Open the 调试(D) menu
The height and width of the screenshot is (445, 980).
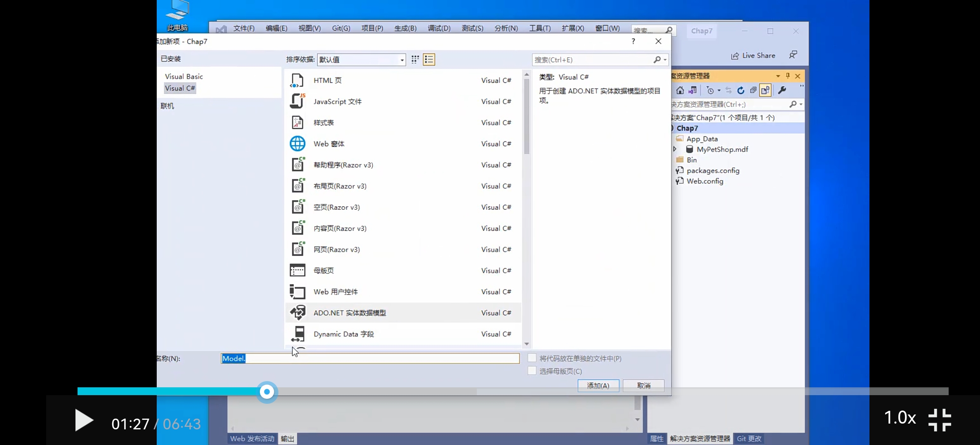pos(439,28)
